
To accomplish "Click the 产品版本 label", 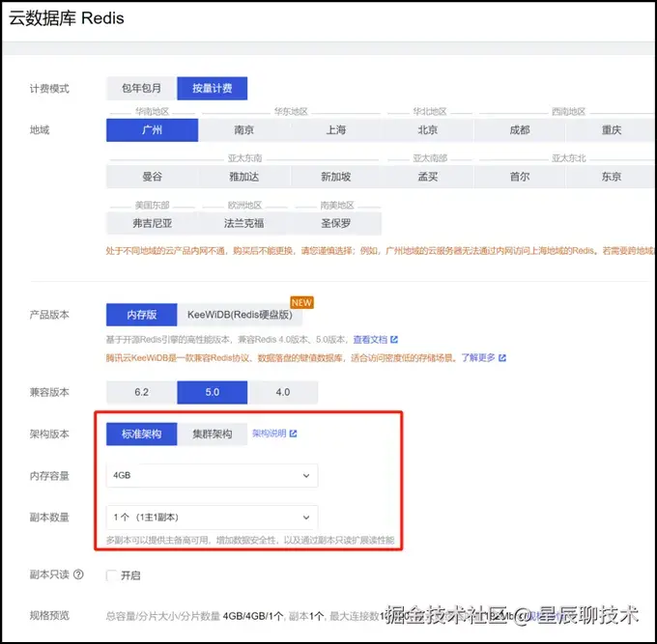I will pos(49,315).
